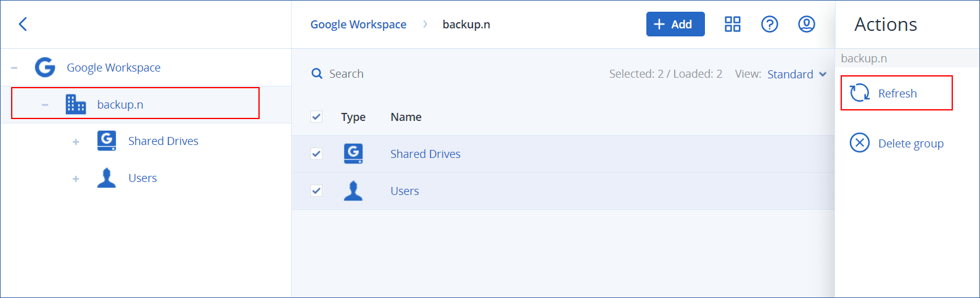Uncheck the Users row checkbox
This screenshot has width=980, height=298.
click(x=316, y=191)
